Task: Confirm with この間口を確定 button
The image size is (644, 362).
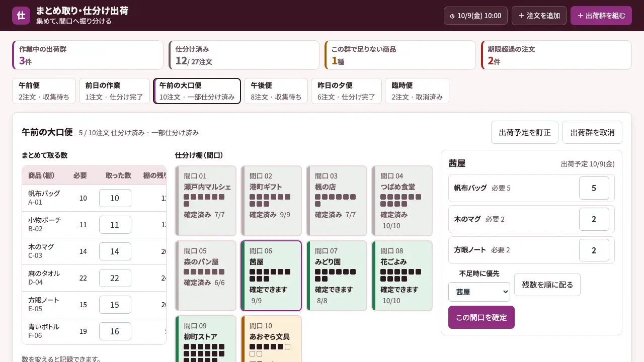Action: pos(481,317)
